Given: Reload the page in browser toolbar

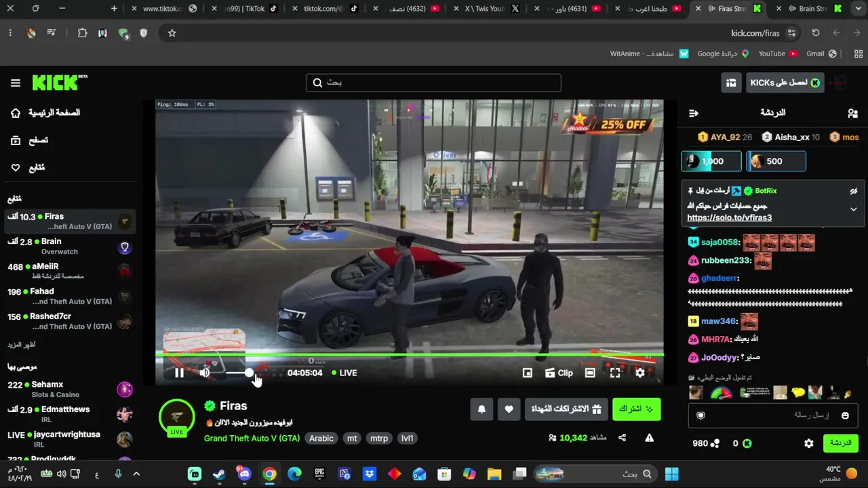Looking at the screenshot, I should (x=816, y=33).
